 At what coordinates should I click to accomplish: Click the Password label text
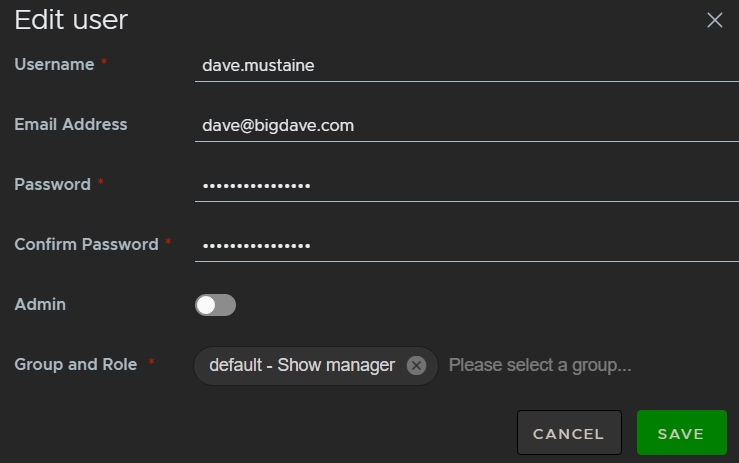[52, 184]
